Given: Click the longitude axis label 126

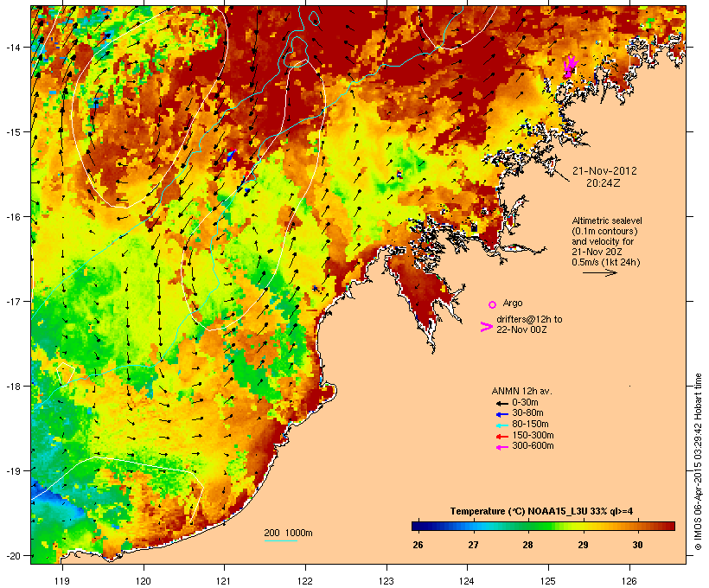Looking at the screenshot, I should pyautogui.click(x=629, y=581).
